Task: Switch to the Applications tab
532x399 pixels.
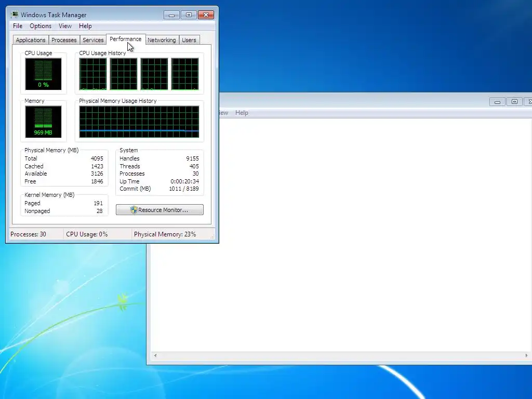Action: coord(31,40)
